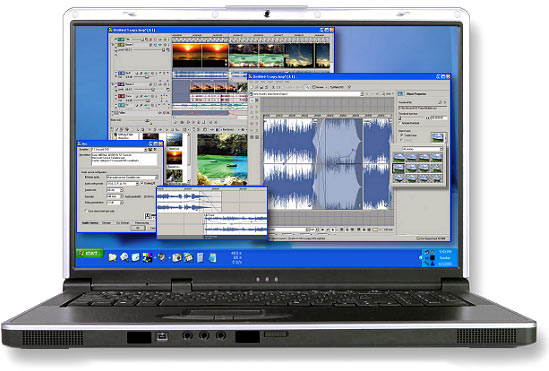Click the OK button in the dialog
Screen dimensions: 549x371
138,228
